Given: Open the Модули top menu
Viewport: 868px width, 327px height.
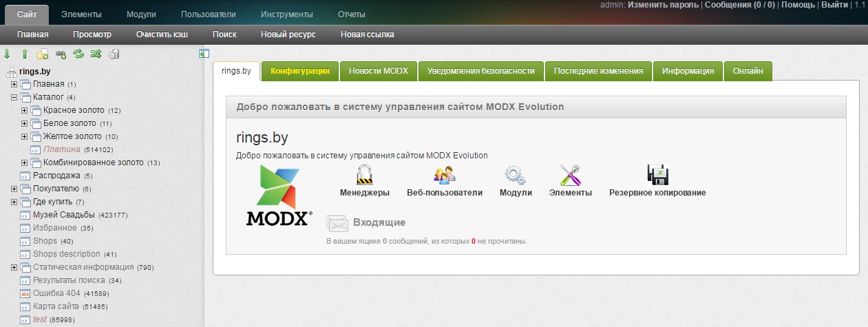Looking at the screenshot, I should 142,14.
